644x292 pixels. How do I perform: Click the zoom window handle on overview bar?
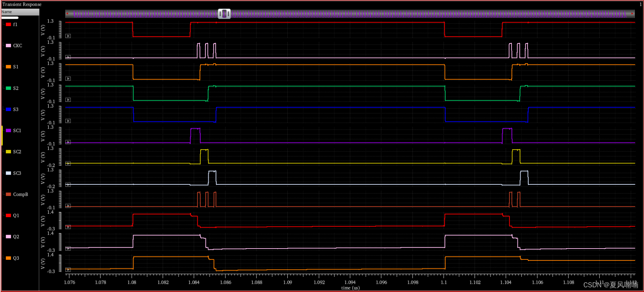(224, 14)
